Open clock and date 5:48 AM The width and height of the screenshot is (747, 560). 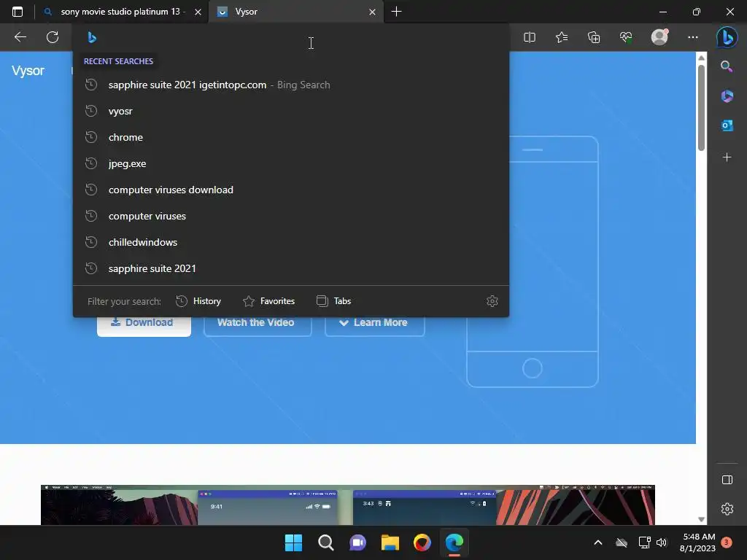point(698,542)
